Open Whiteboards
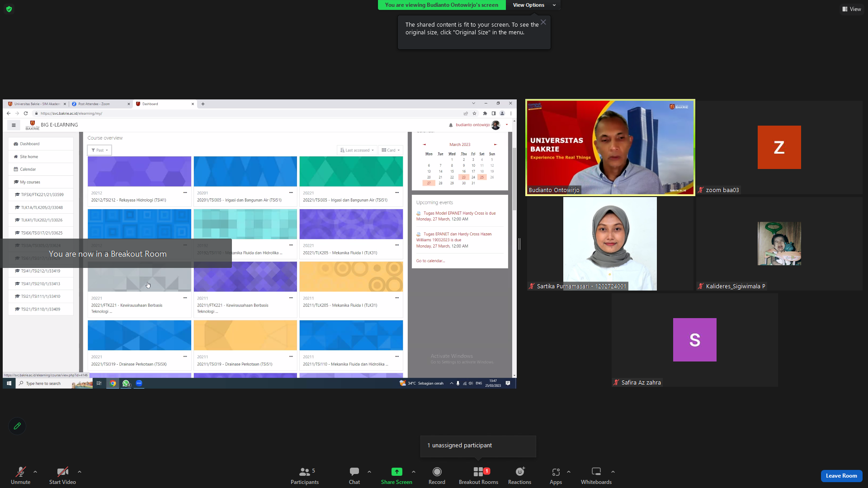Screen dimensions: 868x488 coord(596,475)
